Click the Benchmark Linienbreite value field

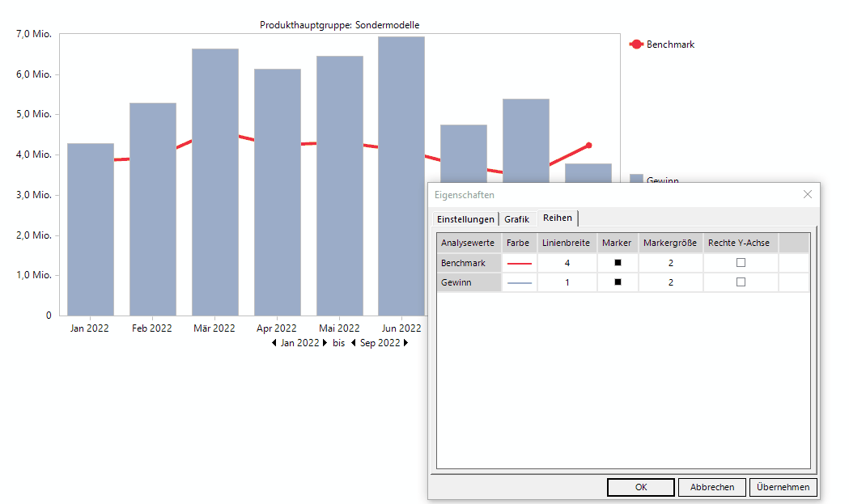pyautogui.click(x=567, y=263)
